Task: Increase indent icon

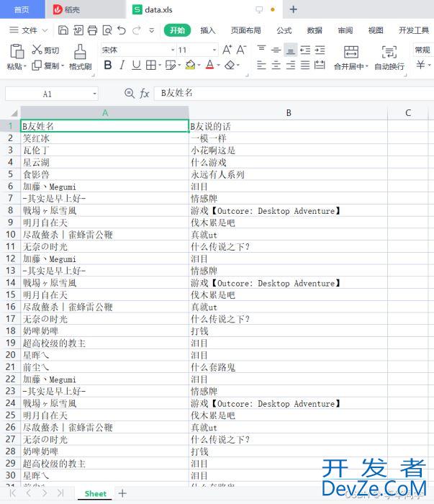Action: 320,50
